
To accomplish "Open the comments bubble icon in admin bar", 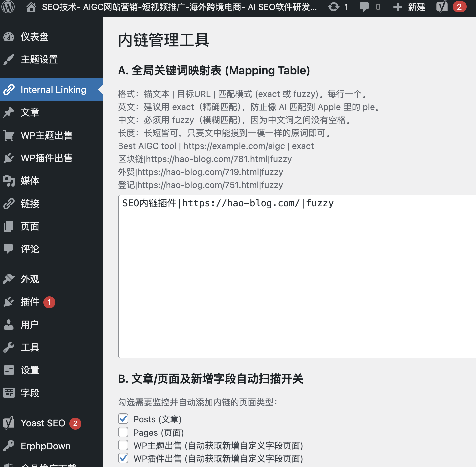I will click(364, 7).
